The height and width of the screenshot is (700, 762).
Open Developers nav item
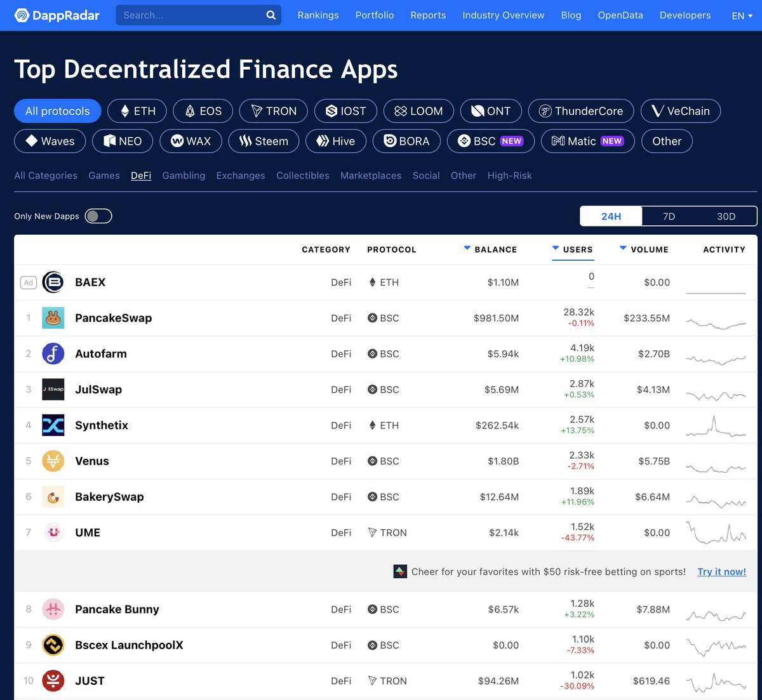[685, 15]
